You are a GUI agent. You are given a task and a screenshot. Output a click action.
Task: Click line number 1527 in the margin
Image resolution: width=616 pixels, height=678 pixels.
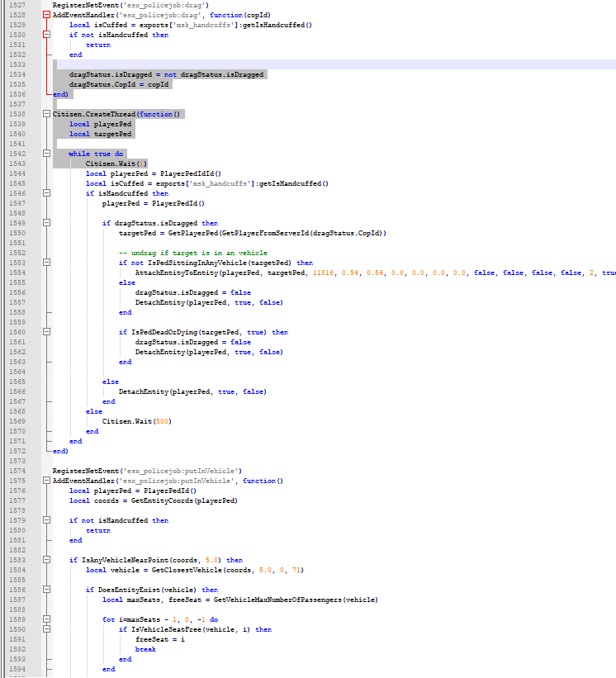pos(17,6)
